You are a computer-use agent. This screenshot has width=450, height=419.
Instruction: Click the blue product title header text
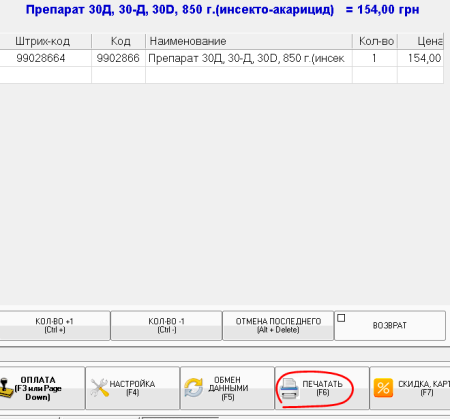click(x=222, y=10)
